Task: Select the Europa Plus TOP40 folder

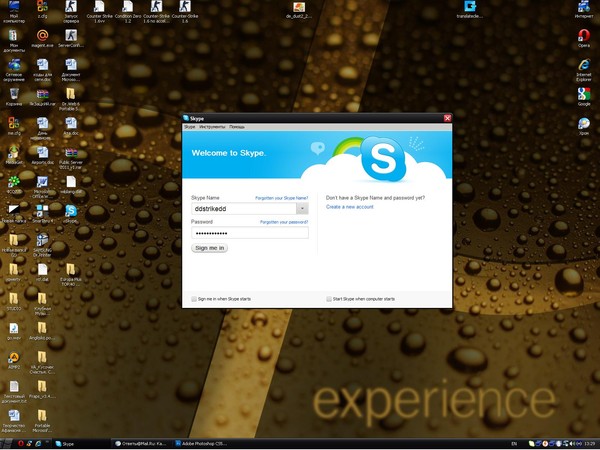Action: click(x=71, y=275)
